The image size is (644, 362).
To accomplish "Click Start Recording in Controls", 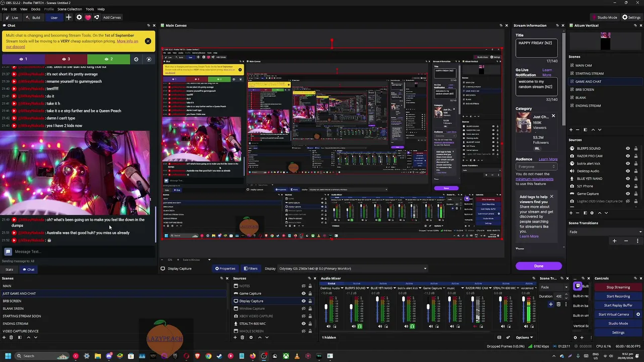I will 618,296.
